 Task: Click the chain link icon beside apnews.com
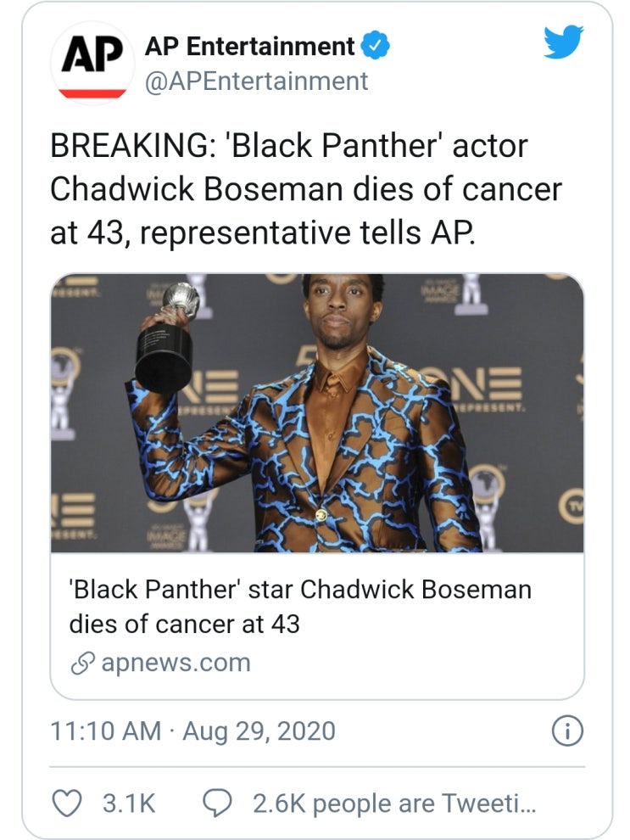(81, 663)
